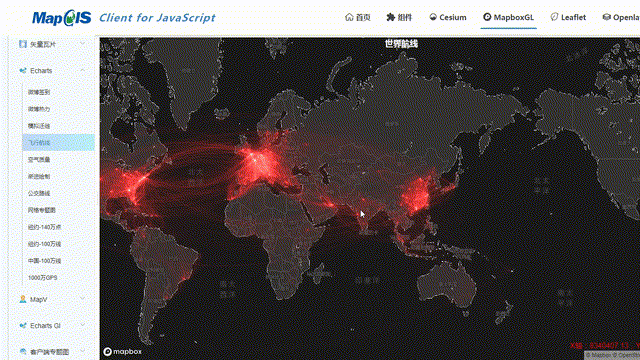Click the Openlayers stack icon

(x=607, y=17)
